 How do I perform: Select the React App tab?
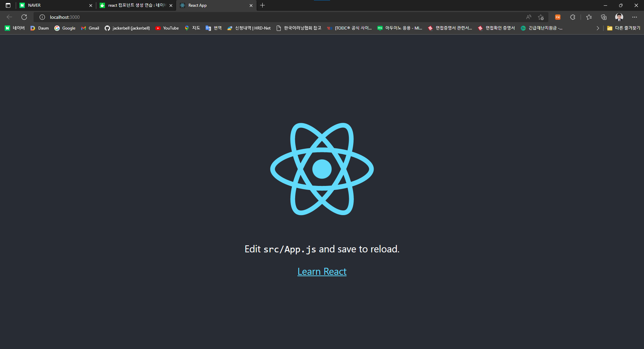click(x=216, y=5)
